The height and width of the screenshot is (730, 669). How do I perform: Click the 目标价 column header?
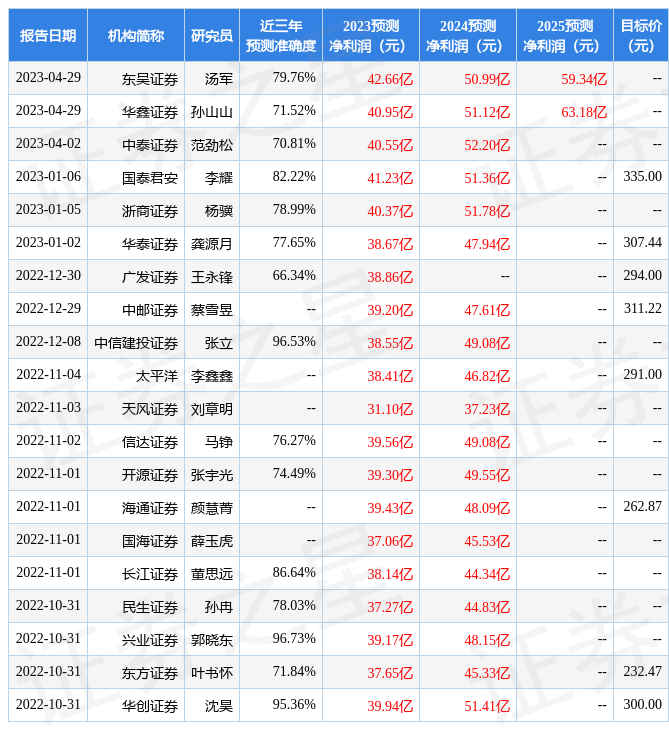pos(641,35)
